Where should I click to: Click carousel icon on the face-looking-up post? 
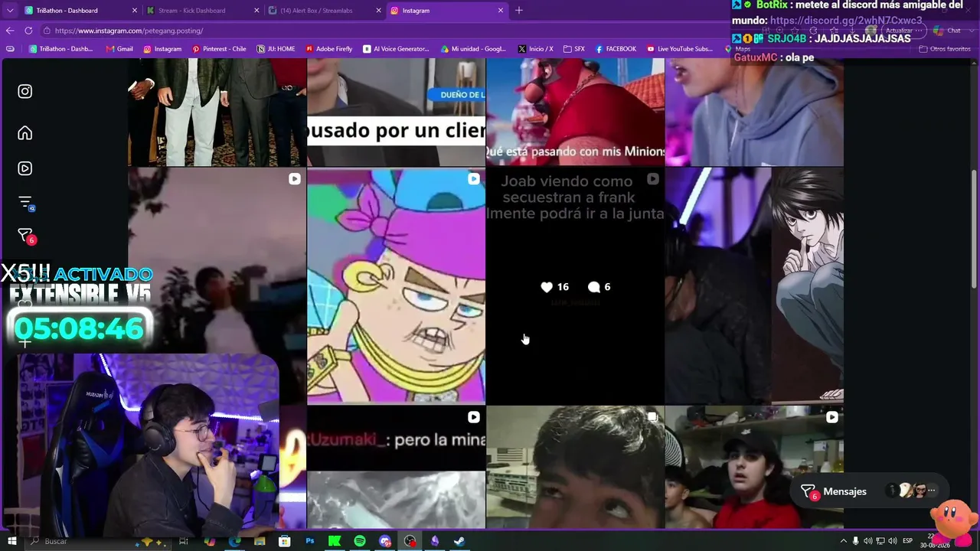[652, 417]
